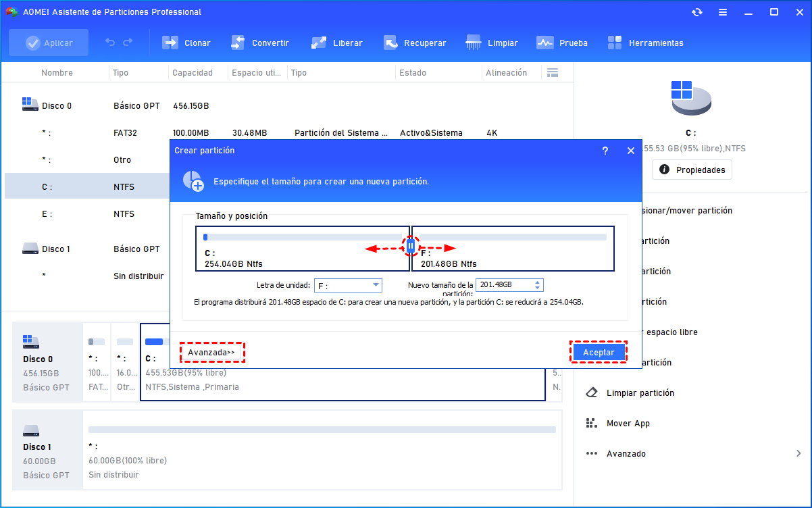Open the Recuperar tool
The height and width of the screenshot is (508, 812).
point(415,43)
